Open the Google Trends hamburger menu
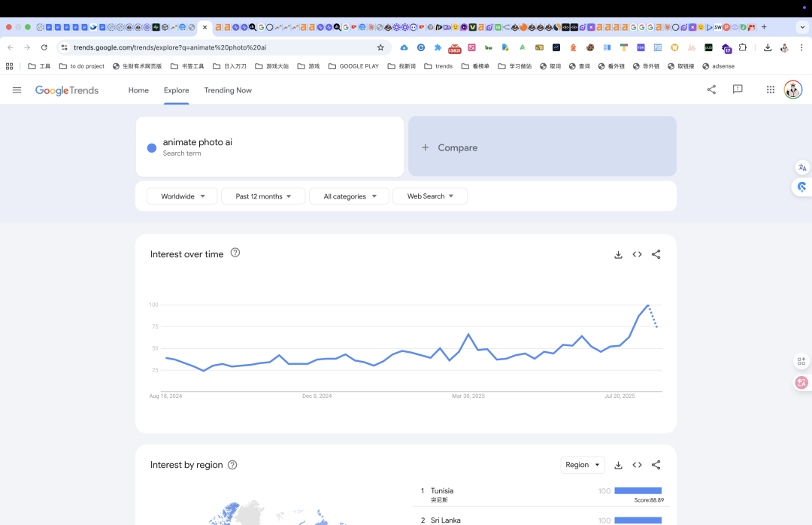The image size is (812, 525). pyautogui.click(x=17, y=90)
